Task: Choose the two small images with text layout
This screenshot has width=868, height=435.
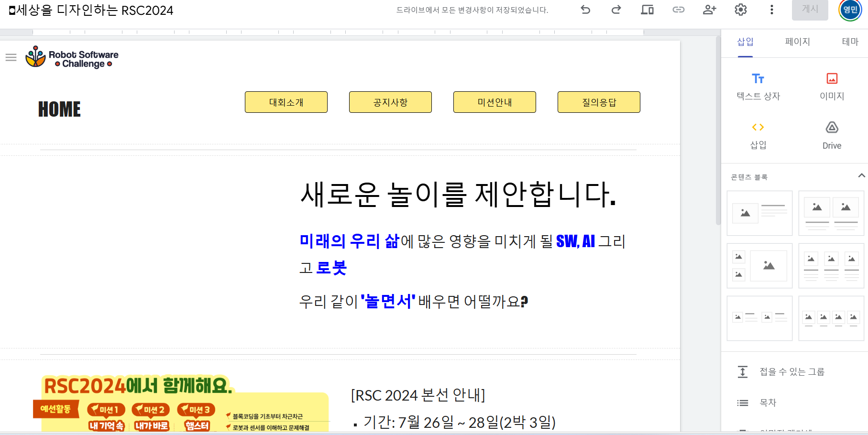Action: pos(759,318)
